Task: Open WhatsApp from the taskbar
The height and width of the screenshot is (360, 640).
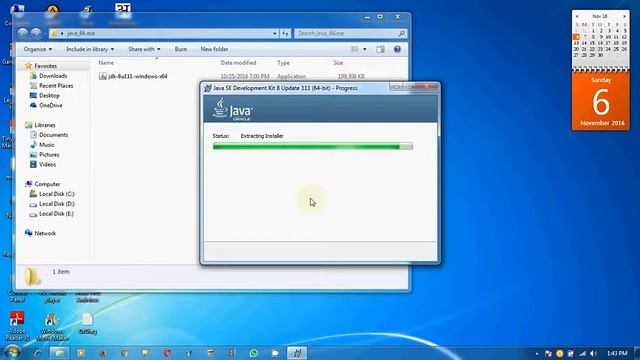Action: click(x=253, y=353)
